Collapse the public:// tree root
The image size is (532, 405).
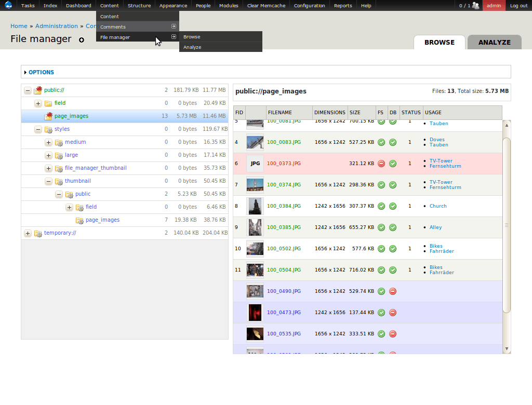(x=28, y=90)
